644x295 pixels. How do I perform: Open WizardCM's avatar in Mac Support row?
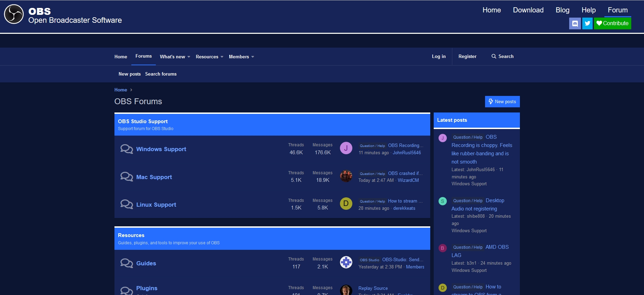346,176
